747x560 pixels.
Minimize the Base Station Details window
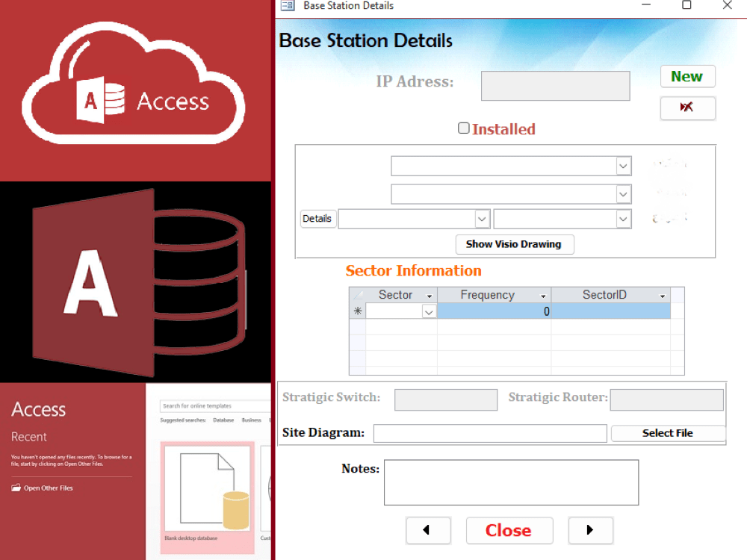pyautogui.click(x=646, y=4)
